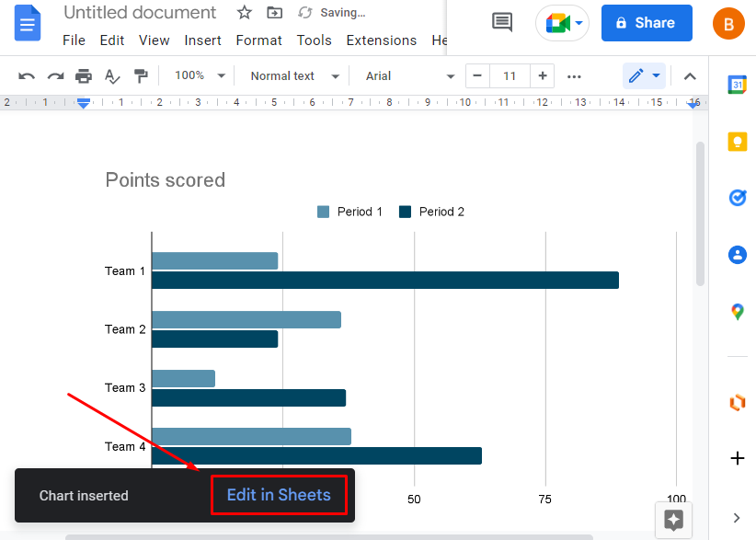Click the Points scored chart title
The width and height of the screenshot is (756, 540).
[x=165, y=179]
